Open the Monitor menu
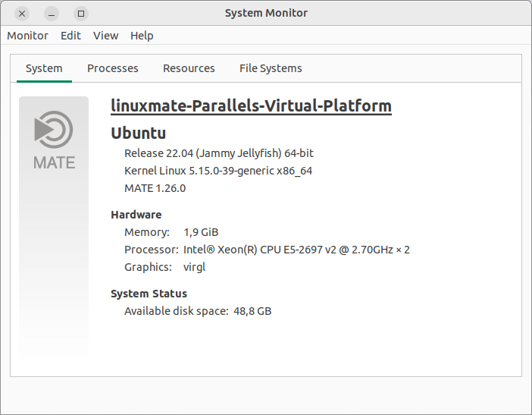 coord(27,36)
